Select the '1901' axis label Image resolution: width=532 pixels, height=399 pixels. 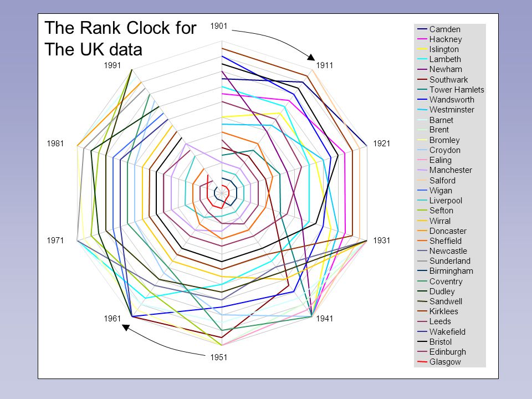point(218,26)
